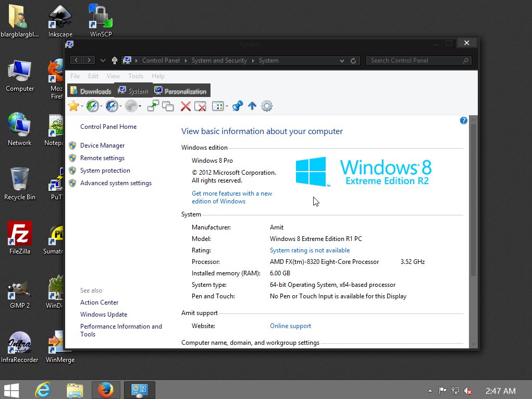Click the blue help question mark icon
532x399 pixels.
tap(463, 120)
